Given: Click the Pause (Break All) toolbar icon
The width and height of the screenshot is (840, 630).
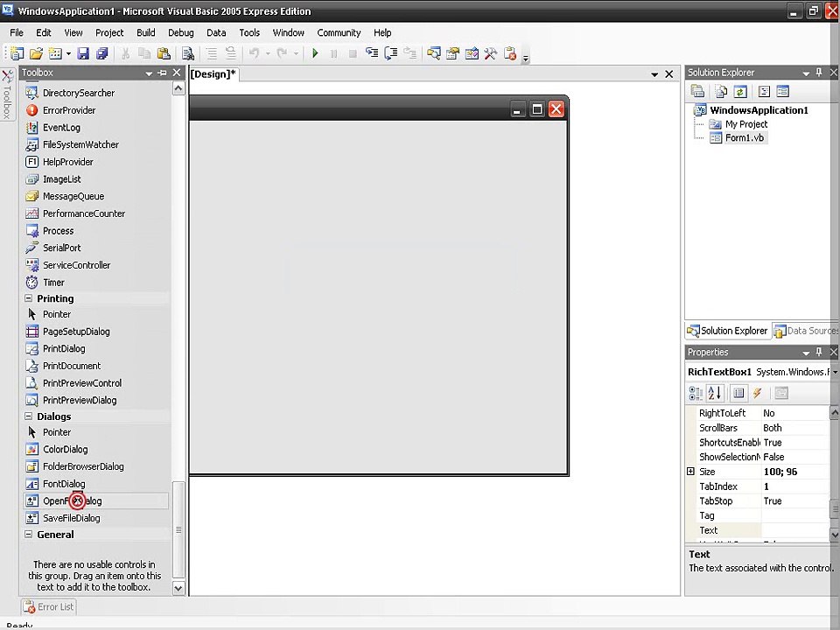Looking at the screenshot, I should click(333, 53).
